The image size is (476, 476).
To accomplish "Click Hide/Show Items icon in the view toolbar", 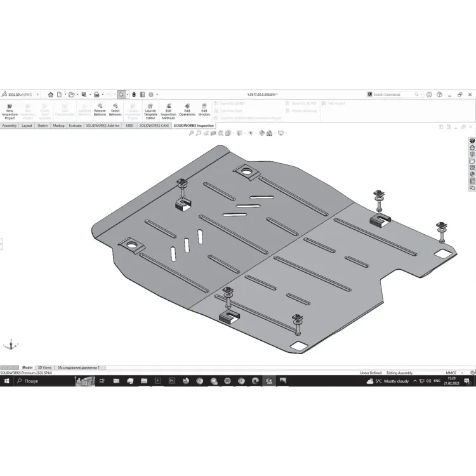I will (x=251, y=133).
